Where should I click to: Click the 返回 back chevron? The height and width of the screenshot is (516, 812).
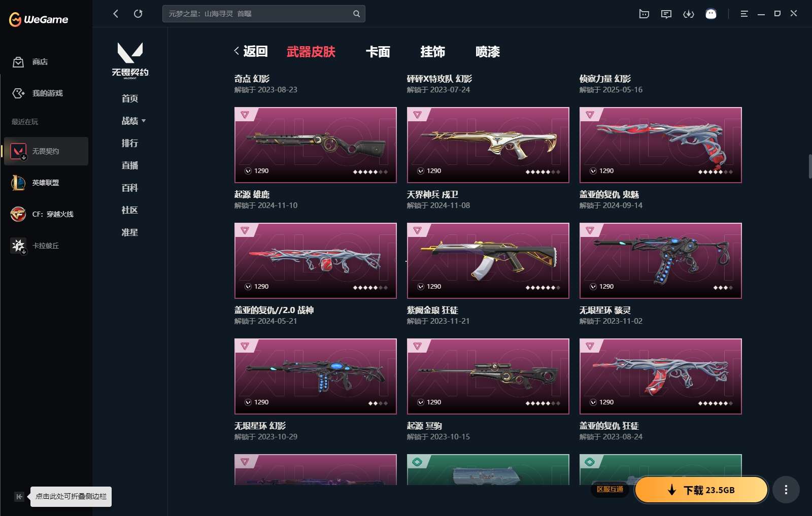[236, 51]
